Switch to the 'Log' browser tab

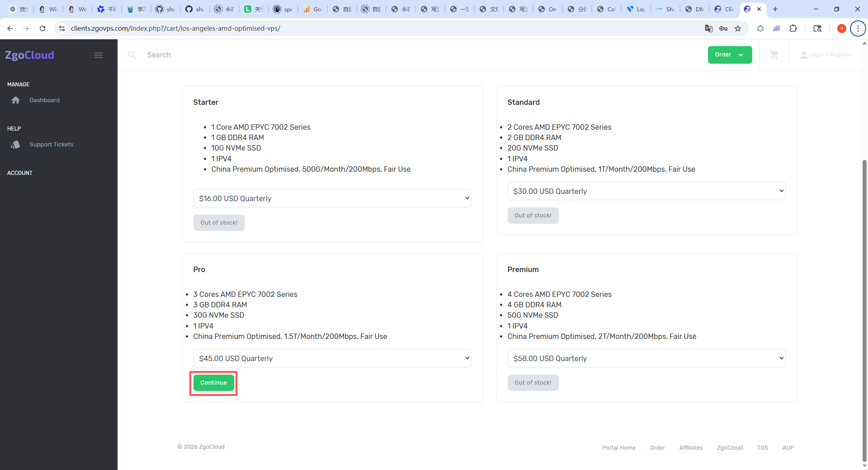click(636, 9)
